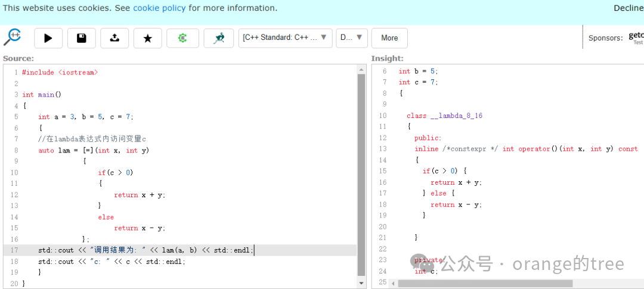
Task: Click 'if(c > 0)' in Source line 10
Action: (116, 172)
